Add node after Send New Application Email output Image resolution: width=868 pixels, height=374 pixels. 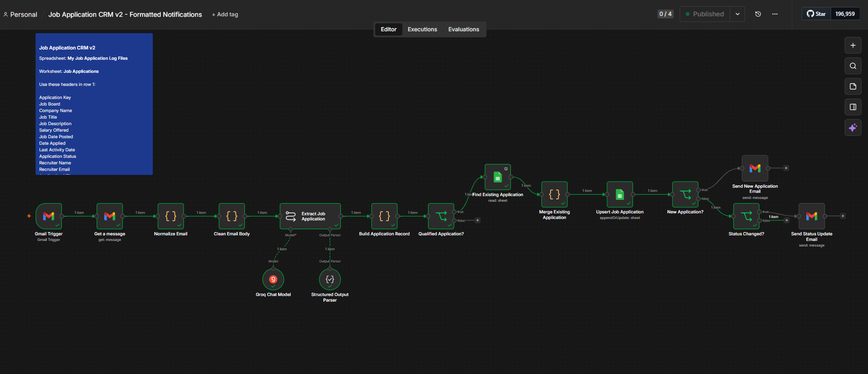786,168
